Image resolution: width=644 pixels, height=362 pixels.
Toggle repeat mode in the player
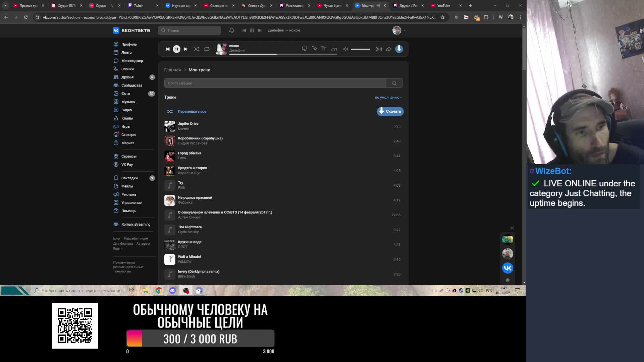(x=207, y=49)
